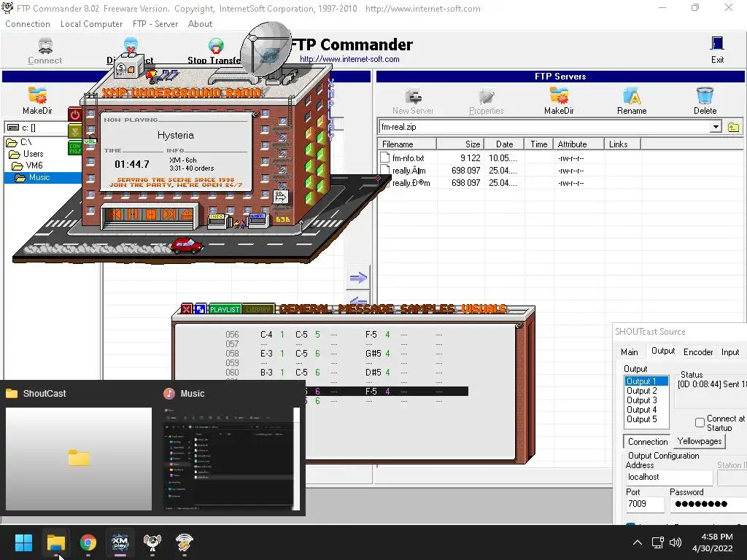The height and width of the screenshot is (560, 747).
Task: Click the Attribute column header
Action: tap(578, 144)
